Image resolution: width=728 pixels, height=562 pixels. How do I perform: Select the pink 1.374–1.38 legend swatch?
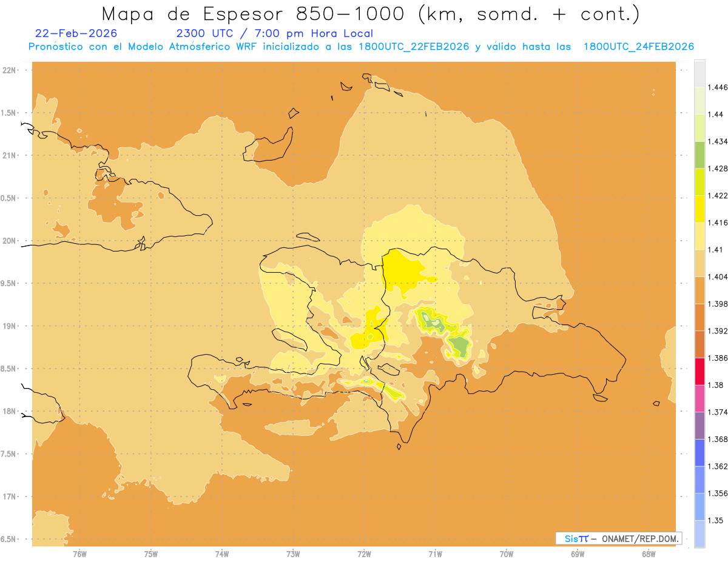point(699,398)
